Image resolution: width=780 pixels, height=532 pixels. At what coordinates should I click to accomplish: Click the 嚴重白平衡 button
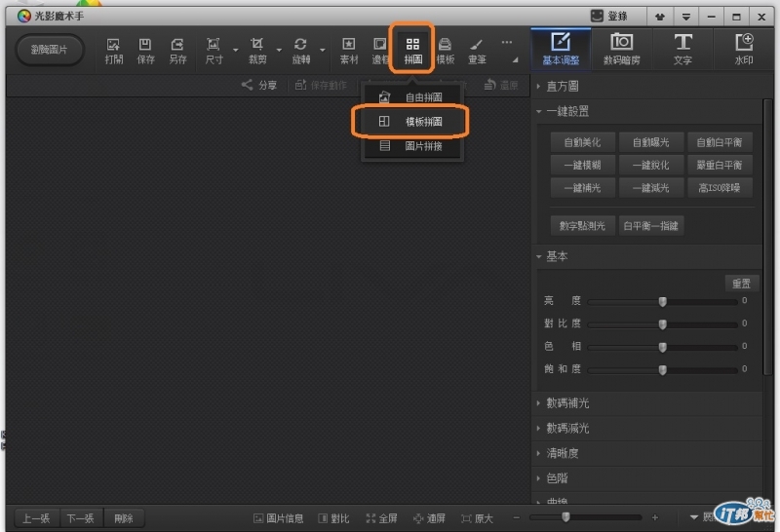click(x=720, y=165)
